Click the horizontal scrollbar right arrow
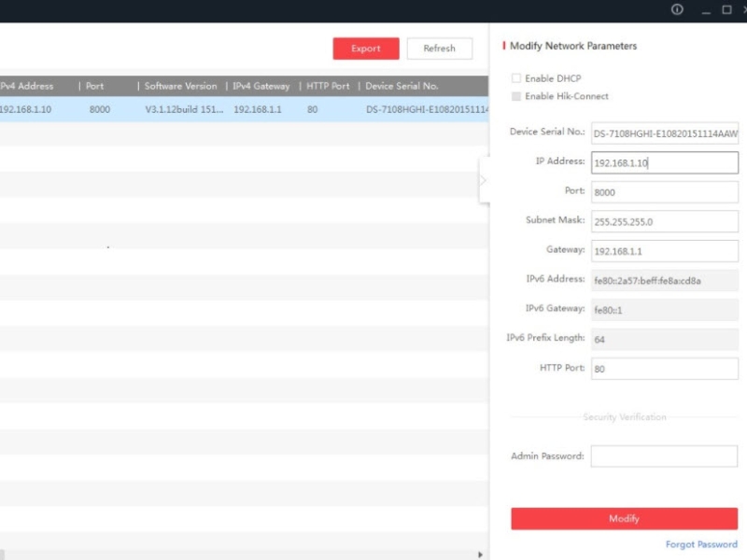Image resolution: width=747 pixels, height=560 pixels. [482, 554]
